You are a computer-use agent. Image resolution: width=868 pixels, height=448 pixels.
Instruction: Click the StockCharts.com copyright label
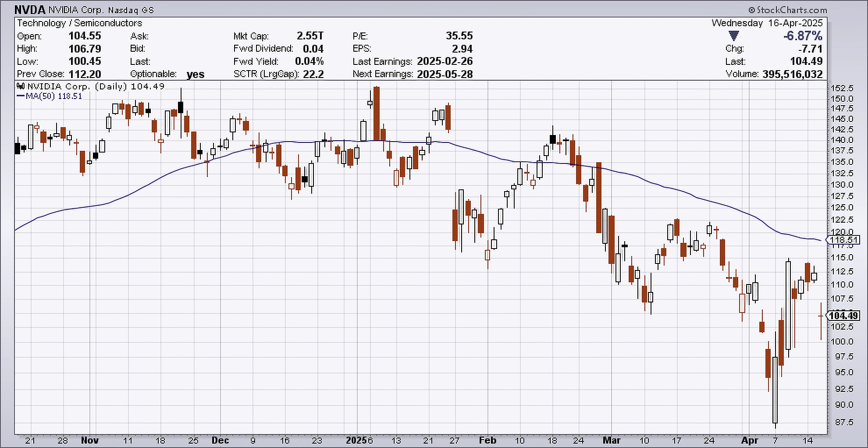click(x=787, y=10)
